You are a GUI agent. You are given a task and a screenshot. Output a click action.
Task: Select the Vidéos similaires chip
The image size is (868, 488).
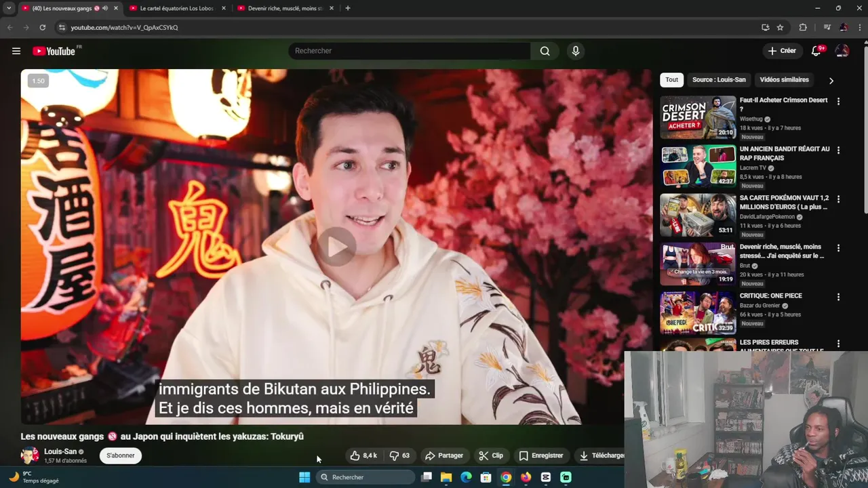point(784,79)
